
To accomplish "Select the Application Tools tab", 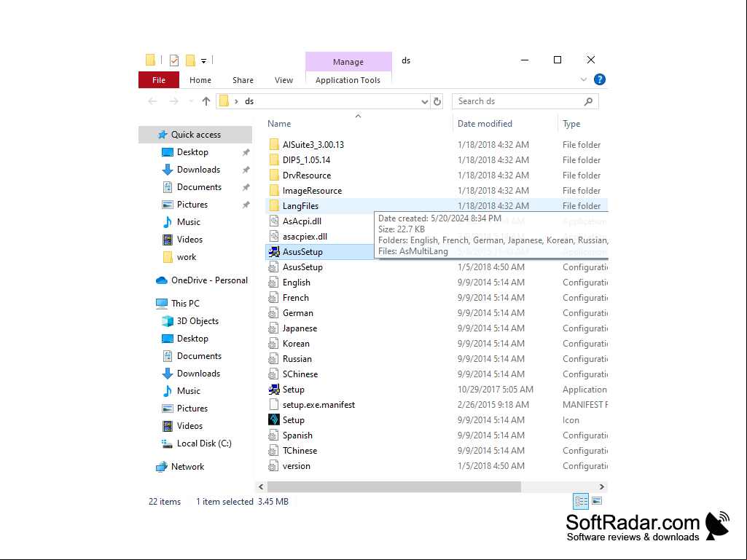I will coord(348,80).
